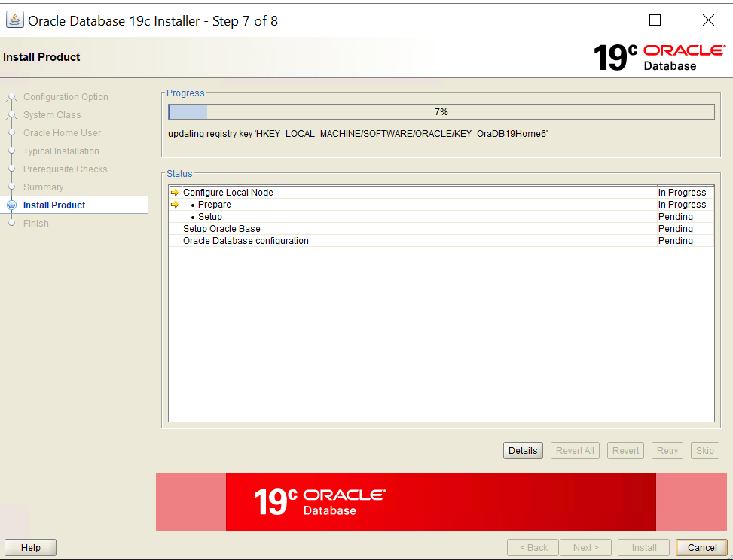Image resolution: width=733 pixels, height=560 pixels.
Task: Click In Progress status of Configure Local Node
Action: pos(682,193)
